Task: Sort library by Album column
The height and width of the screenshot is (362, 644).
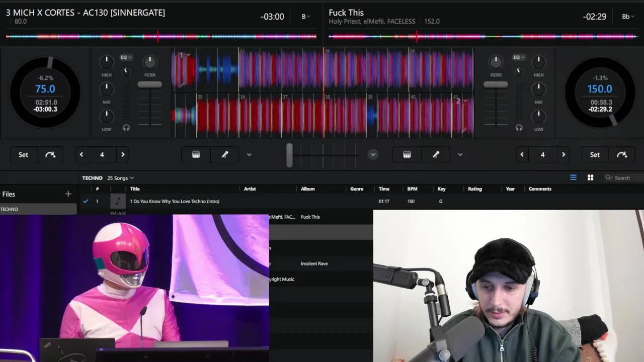Action: [x=308, y=189]
